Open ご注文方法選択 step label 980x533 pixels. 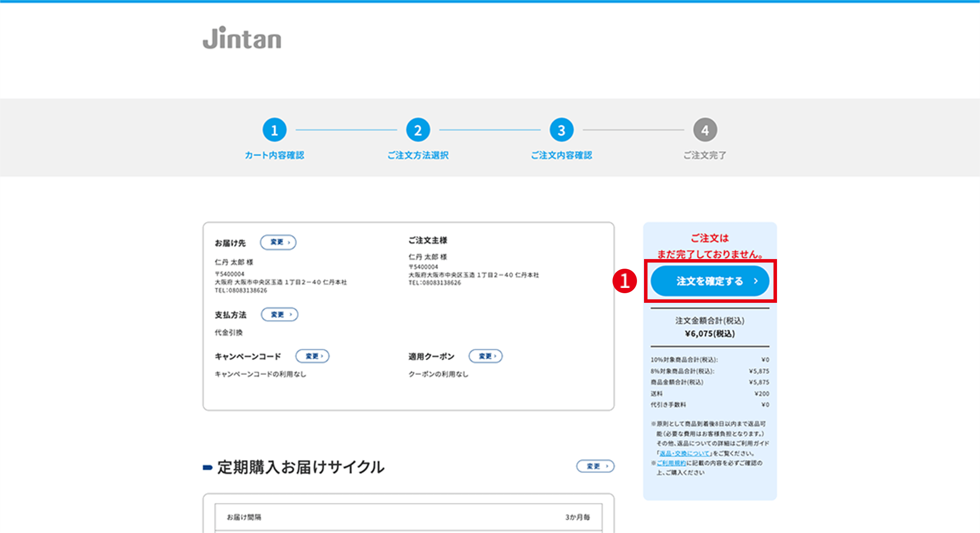point(418,155)
